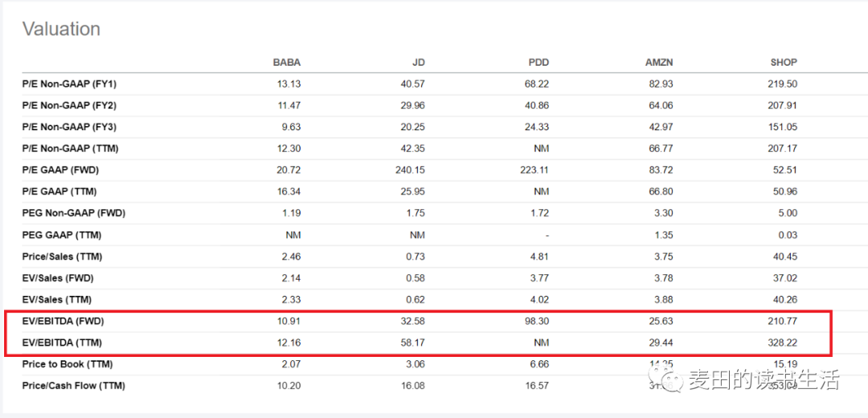The height and width of the screenshot is (418, 868).
Task: Click BABA's PEG Non-GAAP value 1.19
Action: pyautogui.click(x=291, y=213)
